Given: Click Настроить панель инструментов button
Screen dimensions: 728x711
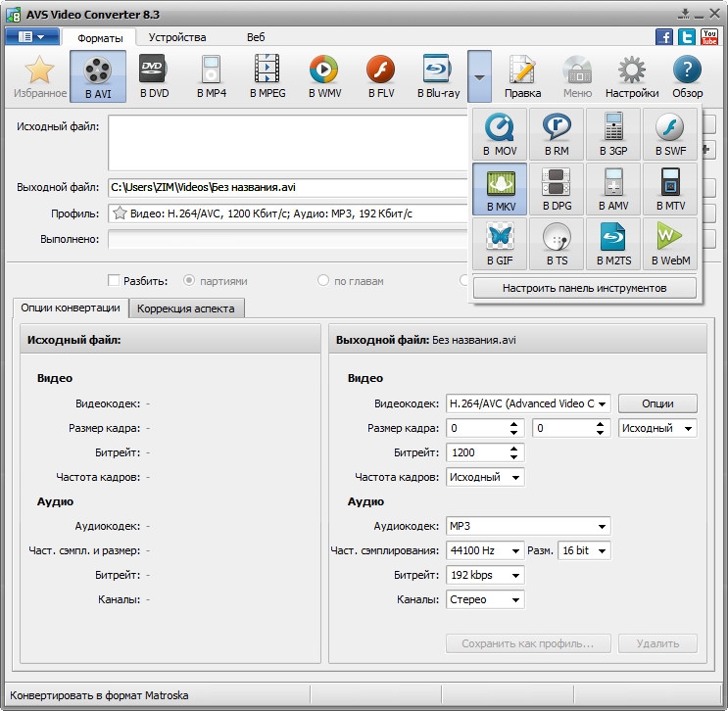Looking at the screenshot, I should [x=585, y=288].
